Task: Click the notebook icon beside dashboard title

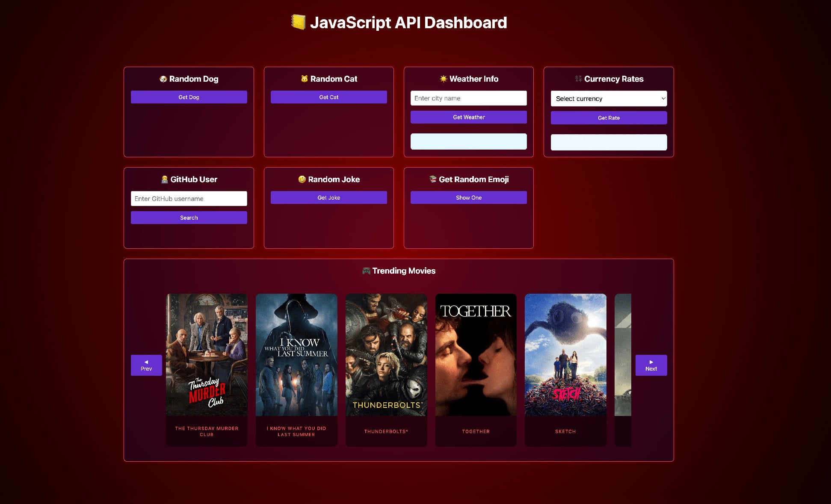Action: click(298, 22)
